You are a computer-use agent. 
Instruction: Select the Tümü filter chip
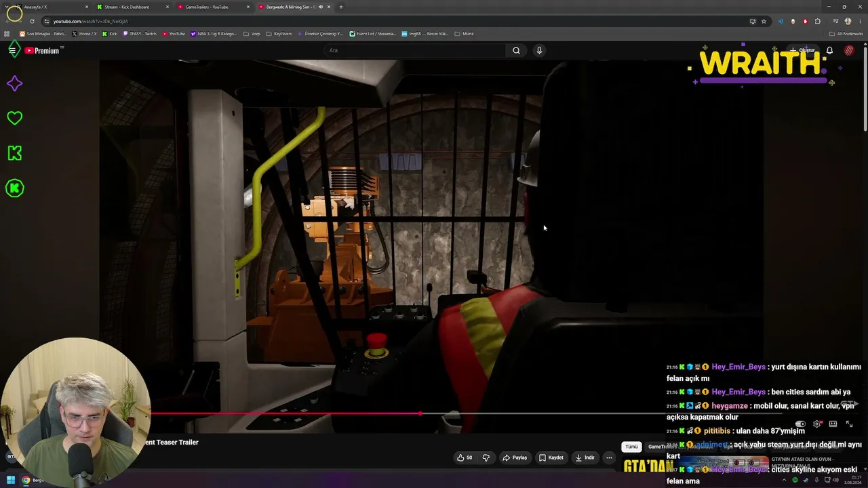click(x=631, y=447)
